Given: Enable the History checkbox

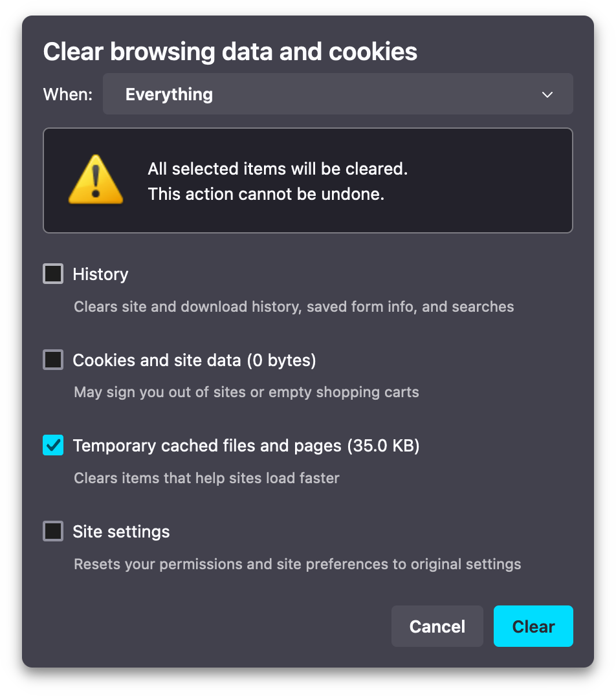Looking at the screenshot, I should tap(53, 274).
